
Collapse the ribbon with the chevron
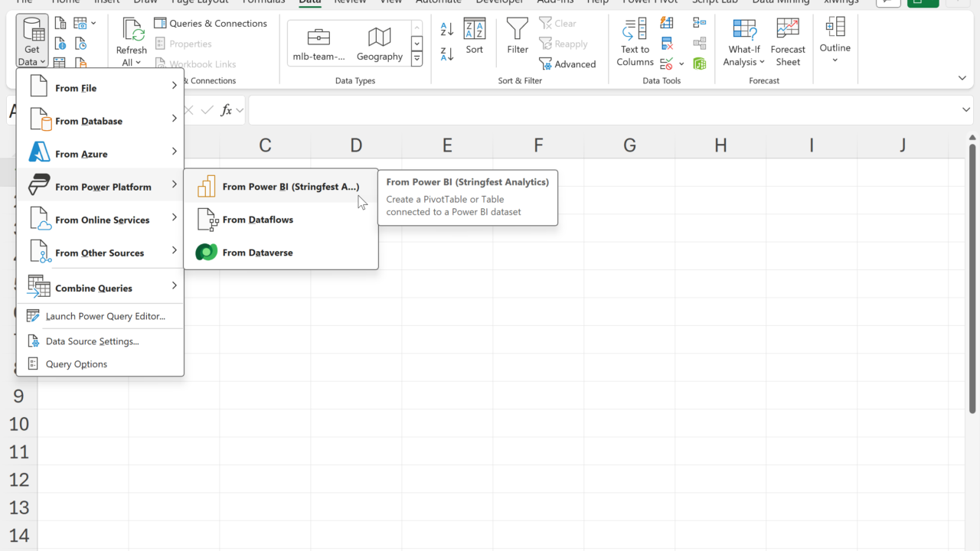click(962, 78)
